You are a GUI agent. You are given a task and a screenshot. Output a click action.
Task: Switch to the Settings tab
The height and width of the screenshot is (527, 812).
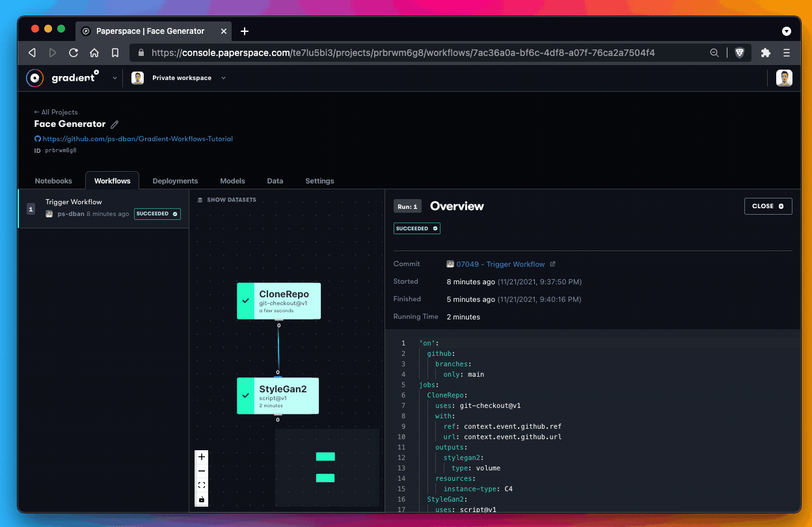click(x=319, y=181)
